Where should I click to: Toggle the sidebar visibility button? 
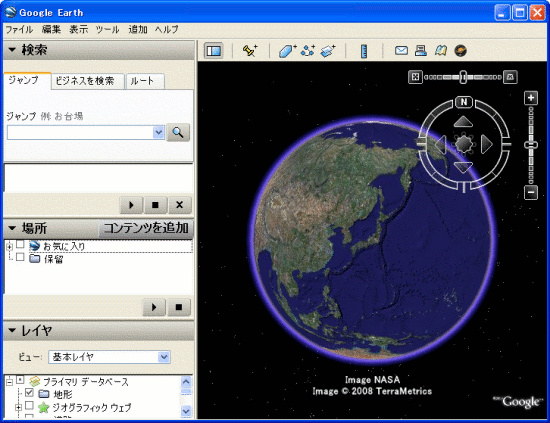click(x=214, y=51)
